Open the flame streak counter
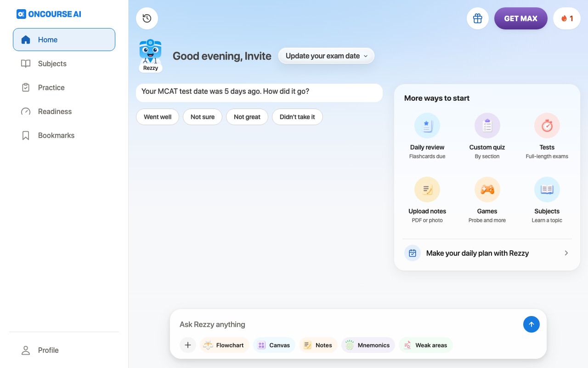Viewport: 588px width, 368px height. click(x=567, y=18)
